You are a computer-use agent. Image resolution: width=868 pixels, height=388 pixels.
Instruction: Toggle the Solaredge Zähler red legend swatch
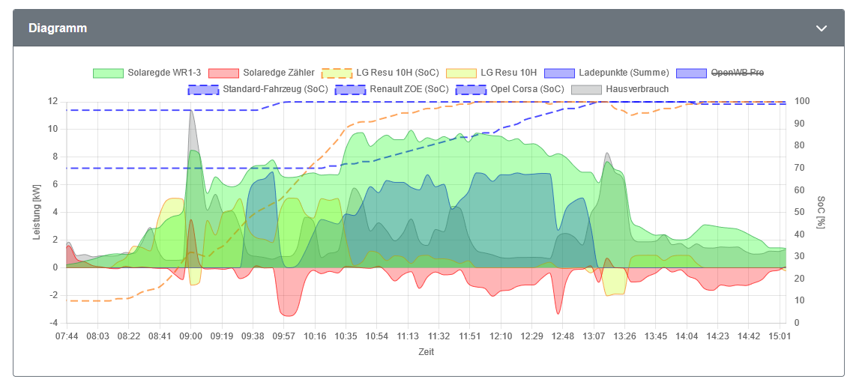(x=223, y=73)
